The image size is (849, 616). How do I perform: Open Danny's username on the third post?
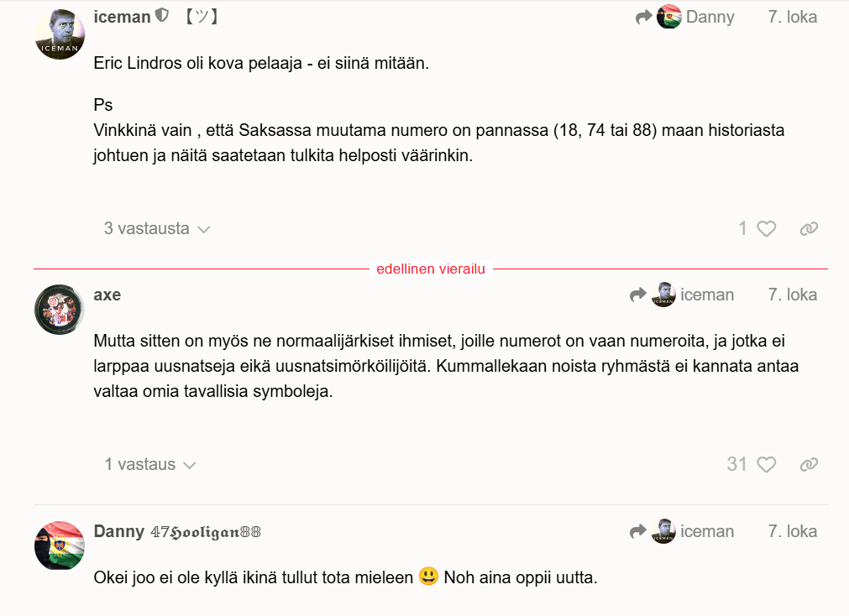coord(119,531)
